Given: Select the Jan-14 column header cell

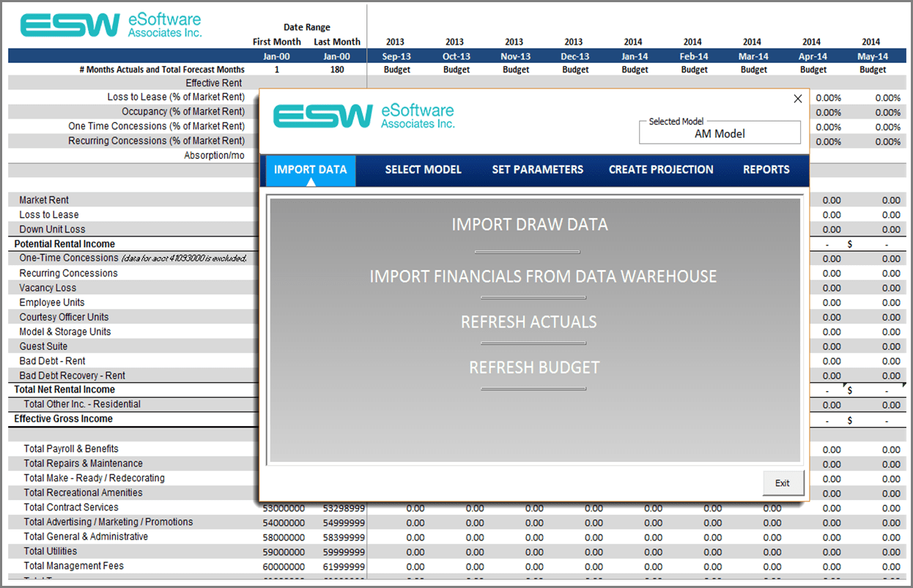Looking at the screenshot, I should [635, 56].
